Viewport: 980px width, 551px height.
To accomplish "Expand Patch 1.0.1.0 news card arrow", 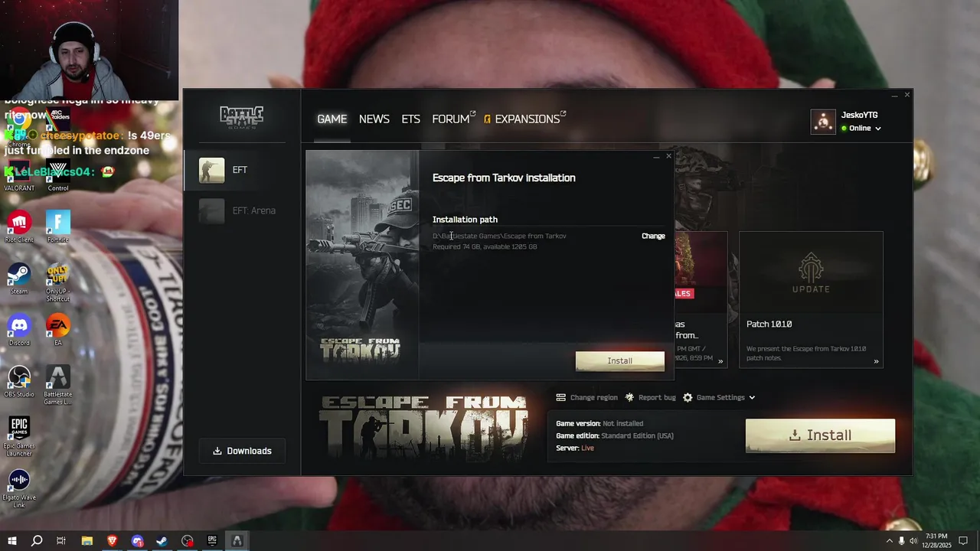I will [x=876, y=361].
